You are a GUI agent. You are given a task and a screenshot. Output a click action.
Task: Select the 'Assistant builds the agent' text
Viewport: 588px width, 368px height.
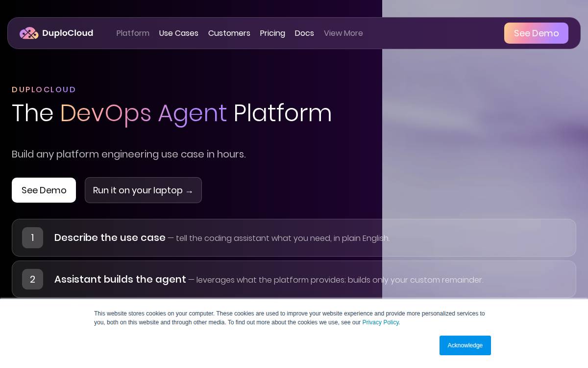click(120, 279)
